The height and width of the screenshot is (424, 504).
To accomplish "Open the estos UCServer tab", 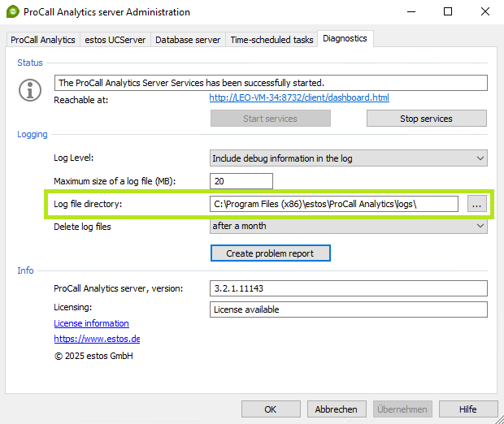I will pyautogui.click(x=115, y=40).
